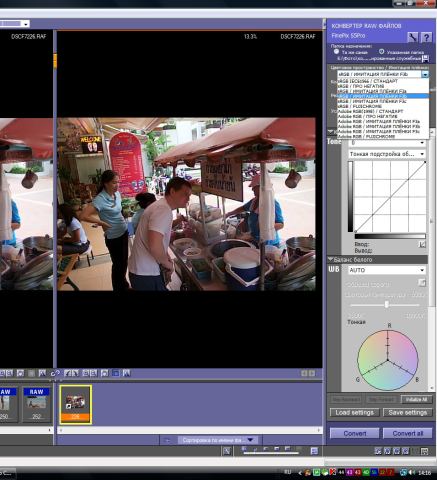The image size is (437, 480).
Task: Collapse the 'Баланс белого' section
Action: (331, 259)
